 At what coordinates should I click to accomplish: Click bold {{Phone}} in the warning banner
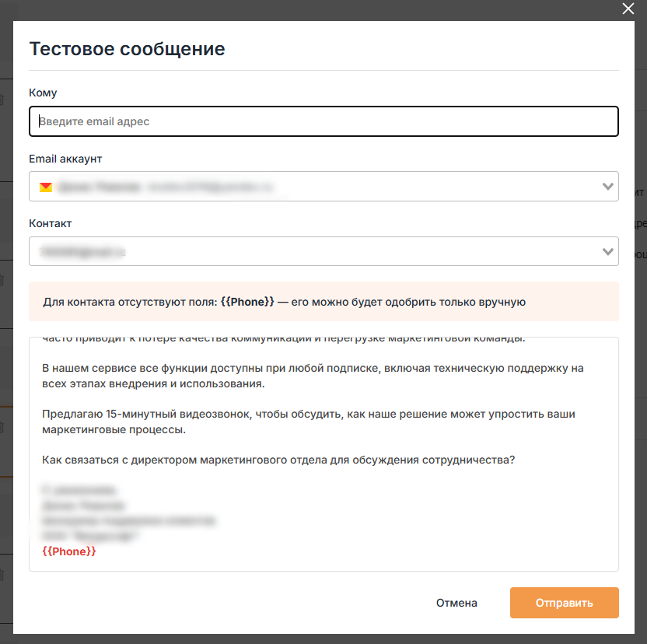click(247, 302)
